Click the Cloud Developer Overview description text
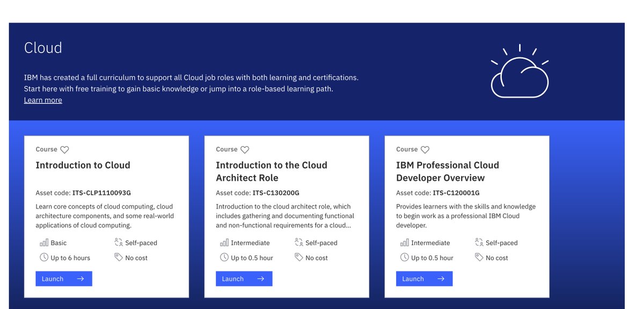 (466, 216)
